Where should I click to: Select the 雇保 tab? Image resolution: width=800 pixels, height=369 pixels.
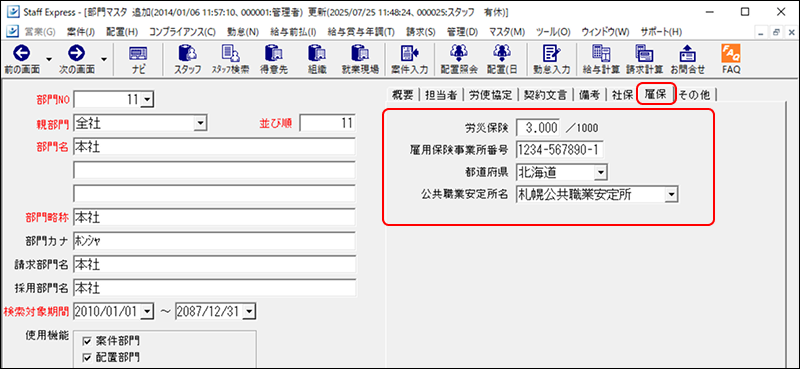[x=656, y=94]
